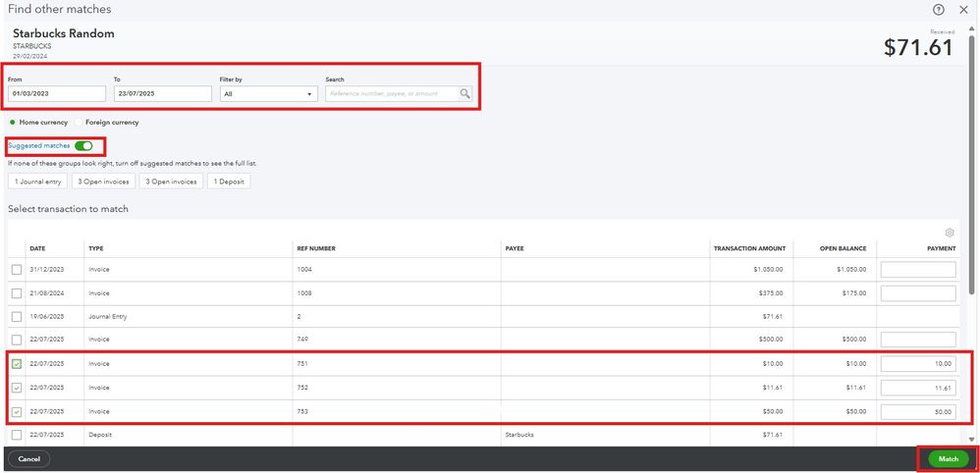Image resolution: width=980 pixels, height=473 pixels.
Task: Click payment field for invoice 1004
Action: click(x=918, y=269)
